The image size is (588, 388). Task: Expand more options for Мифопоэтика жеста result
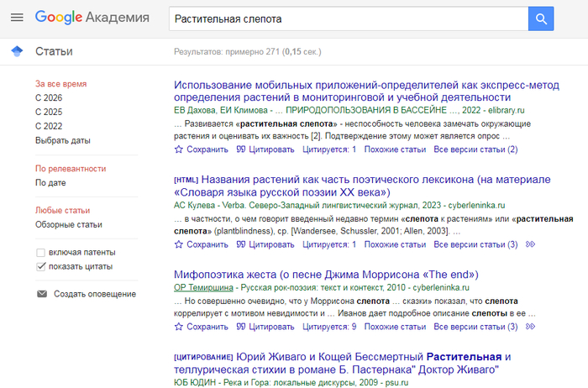[x=529, y=327]
